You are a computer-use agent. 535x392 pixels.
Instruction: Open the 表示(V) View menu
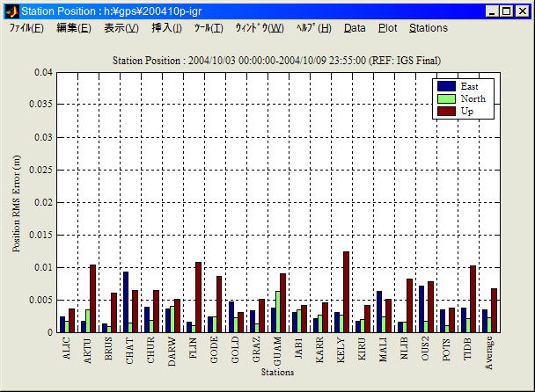click(121, 28)
